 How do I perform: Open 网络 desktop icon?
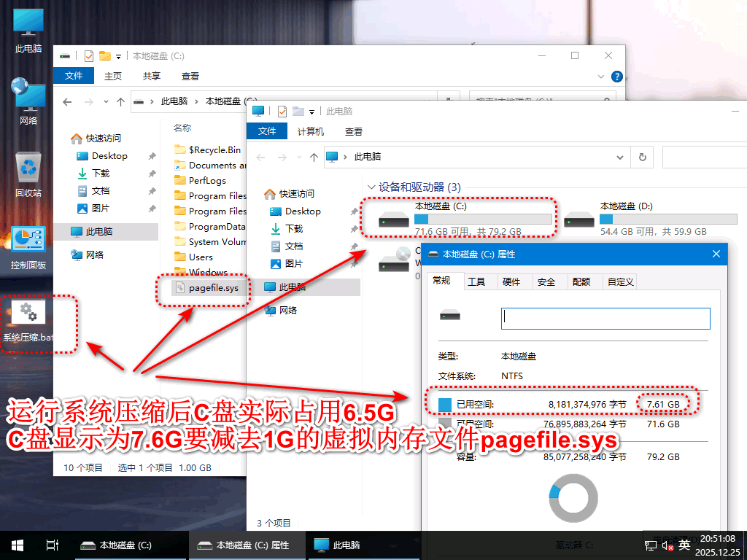(x=28, y=101)
